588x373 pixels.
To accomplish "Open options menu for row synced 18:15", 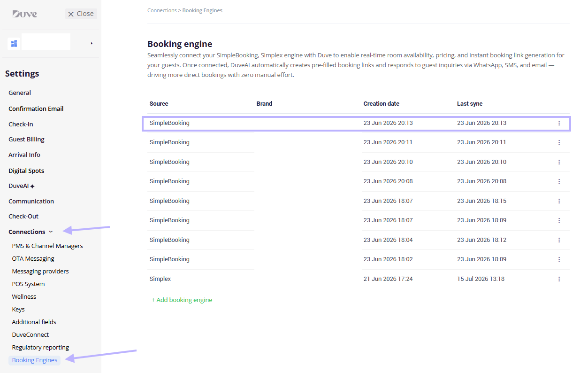I will coord(559,201).
